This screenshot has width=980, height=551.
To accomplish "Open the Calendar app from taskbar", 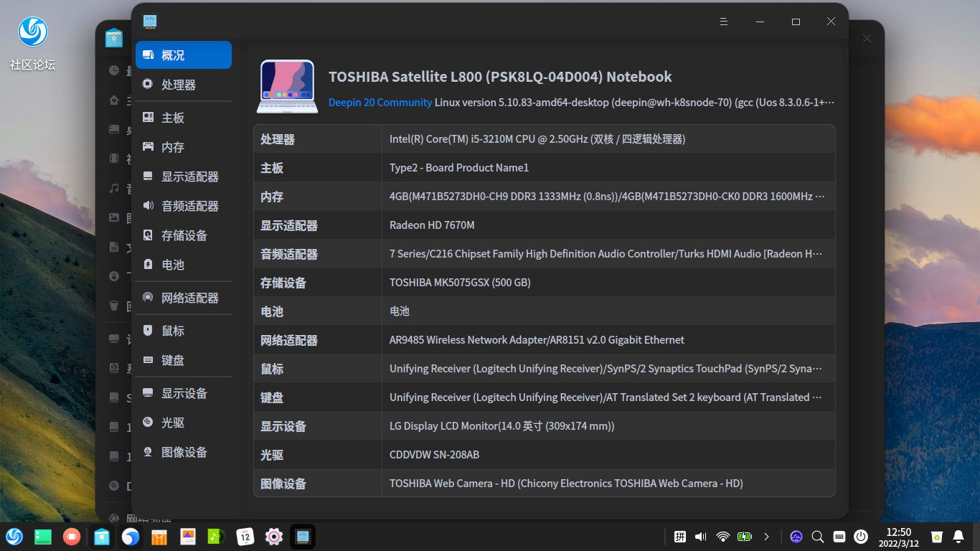I will tap(245, 536).
